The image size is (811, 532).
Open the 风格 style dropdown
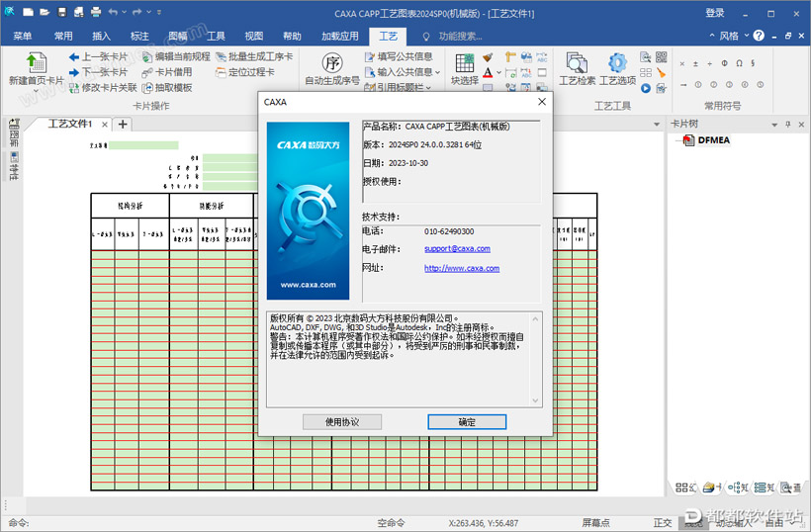[x=733, y=36]
